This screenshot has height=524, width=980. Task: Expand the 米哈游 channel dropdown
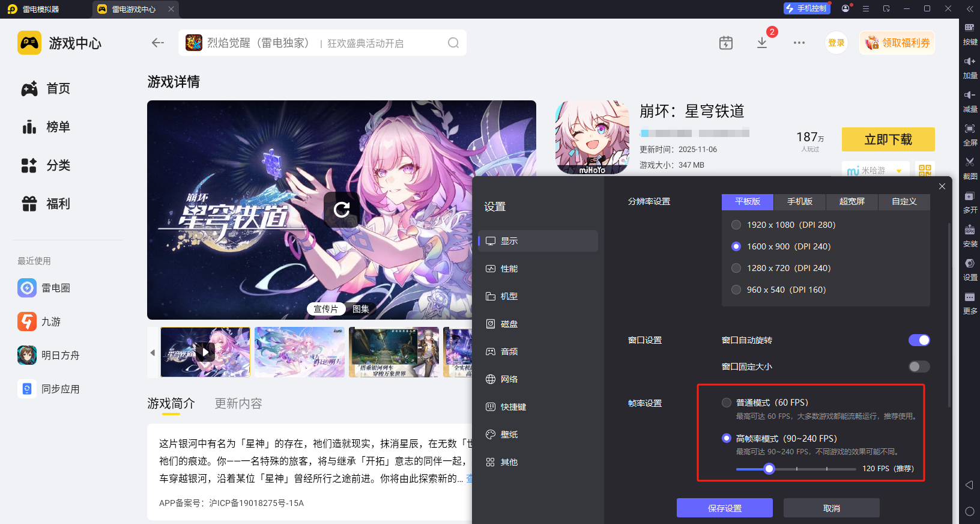click(x=876, y=171)
